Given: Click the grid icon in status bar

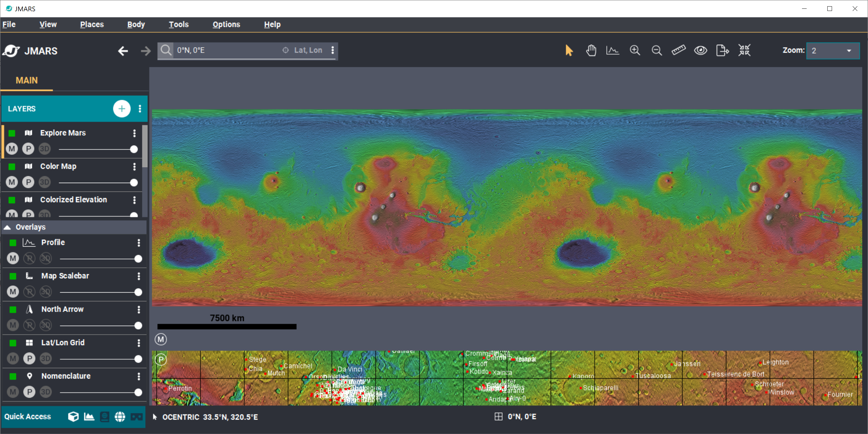Looking at the screenshot, I should pyautogui.click(x=498, y=417).
